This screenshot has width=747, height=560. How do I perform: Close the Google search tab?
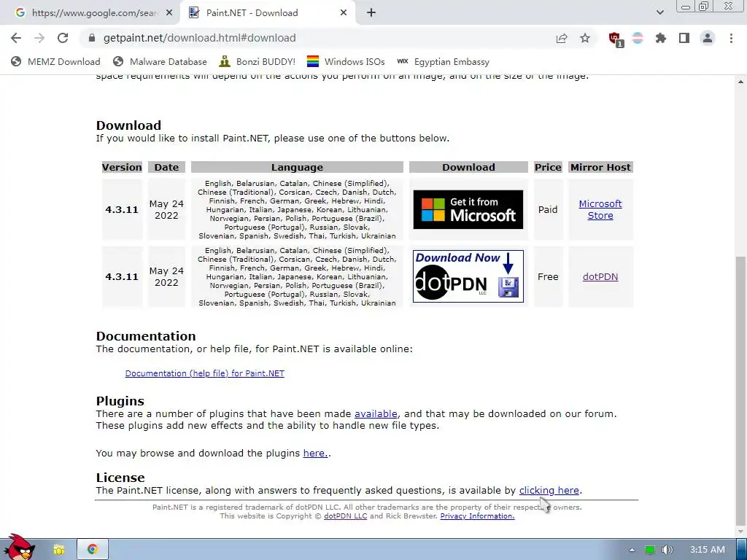(x=169, y=13)
